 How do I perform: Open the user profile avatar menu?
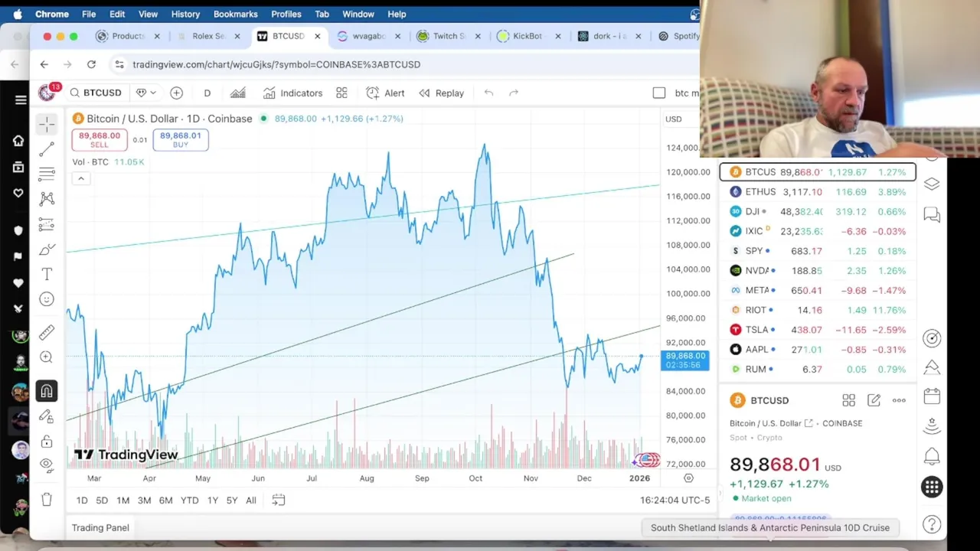pos(47,93)
